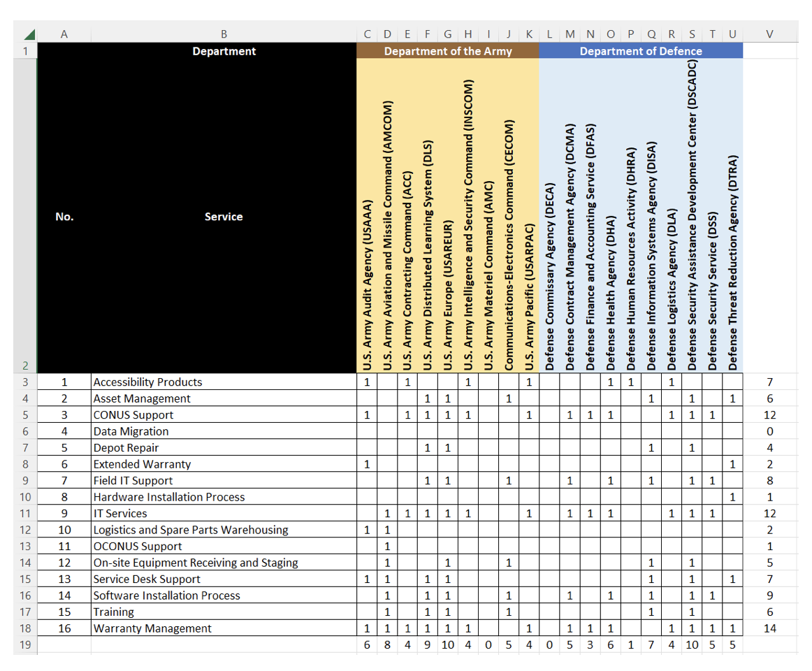The height and width of the screenshot is (671, 812).
Task: Click the 'On-site Equipment Receiving and Staging' cell
Action: tap(224, 563)
